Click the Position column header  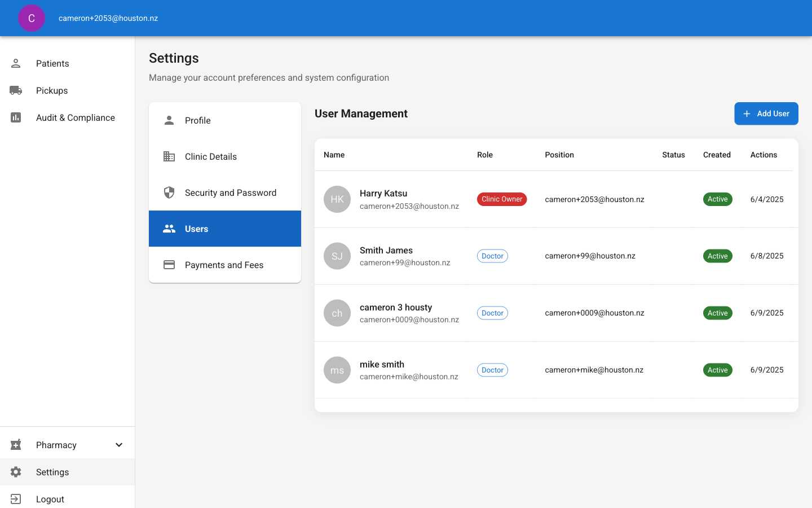point(559,155)
